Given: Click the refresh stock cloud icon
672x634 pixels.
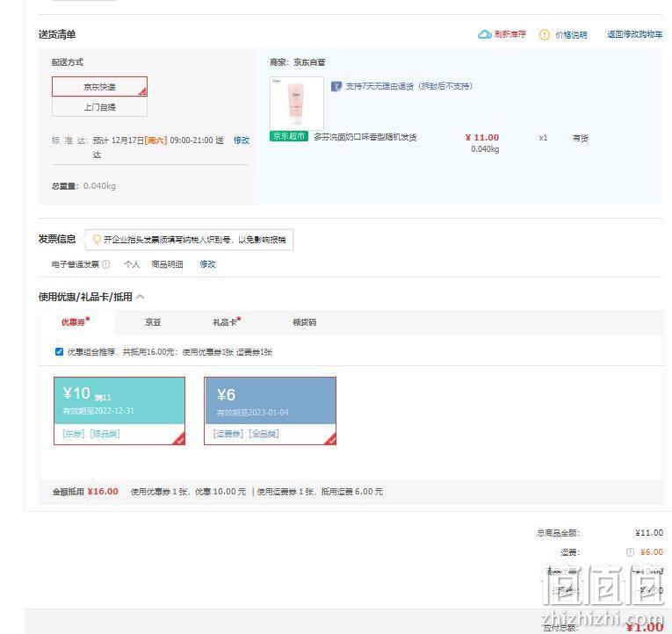Looking at the screenshot, I should click(x=484, y=34).
